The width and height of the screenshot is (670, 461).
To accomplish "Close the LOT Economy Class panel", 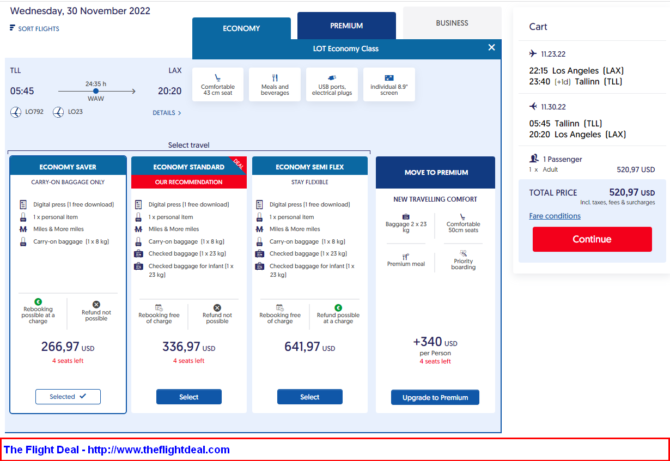I will pos(491,47).
